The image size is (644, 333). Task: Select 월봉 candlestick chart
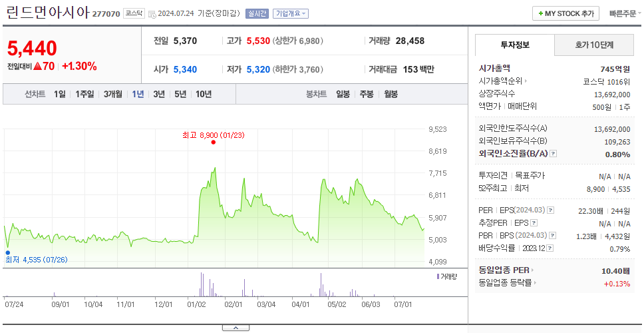pyautogui.click(x=391, y=94)
